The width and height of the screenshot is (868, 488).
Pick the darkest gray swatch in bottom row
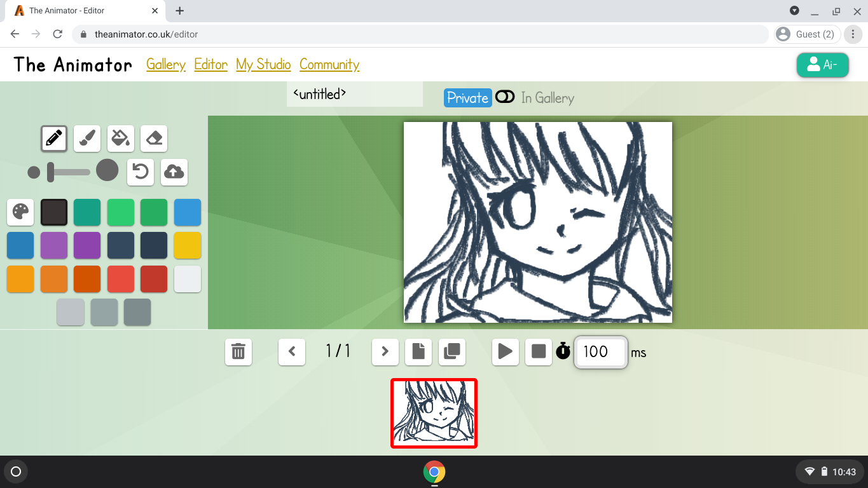[137, 312]
